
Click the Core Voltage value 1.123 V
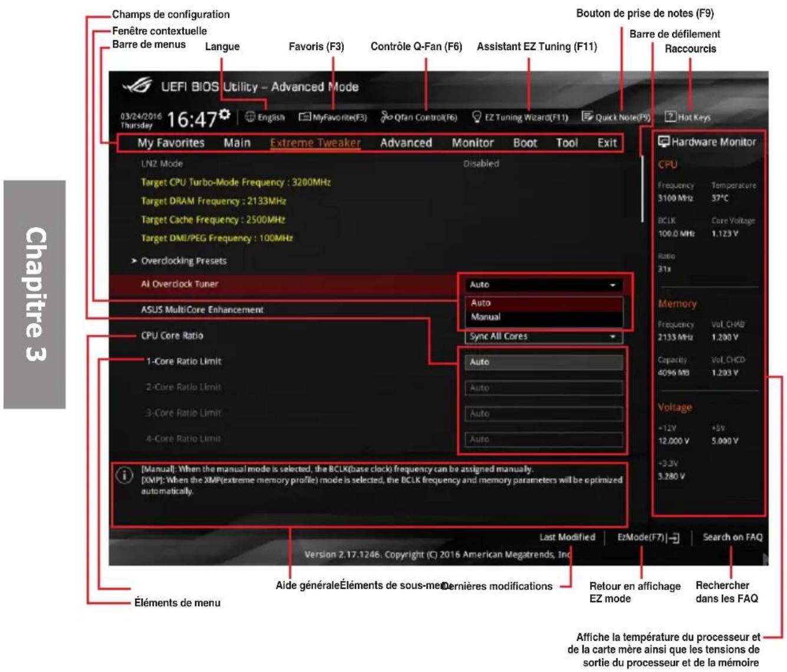(725, 233)
